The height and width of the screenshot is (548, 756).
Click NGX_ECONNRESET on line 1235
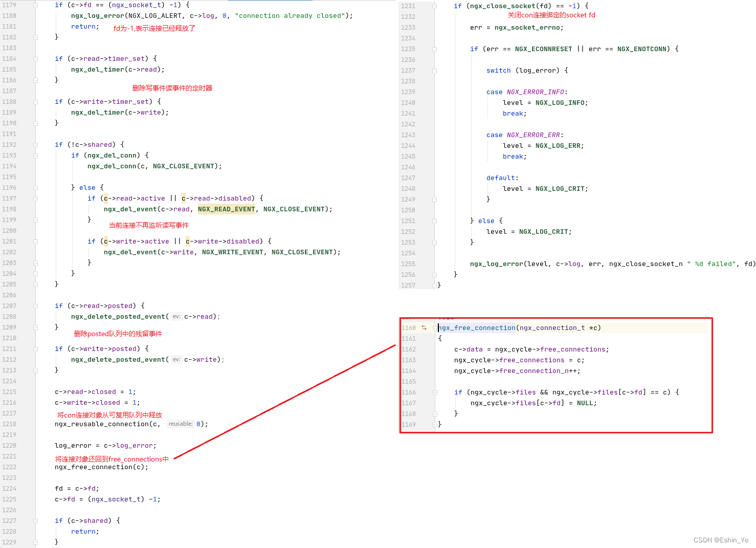544,49
